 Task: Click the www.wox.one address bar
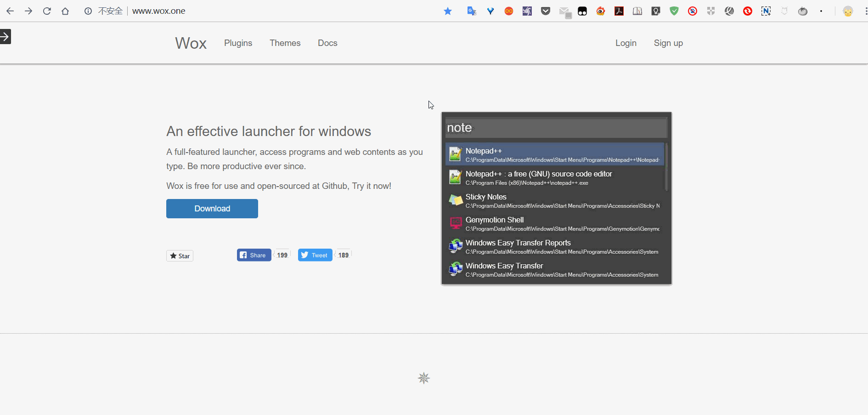point(159,11)
